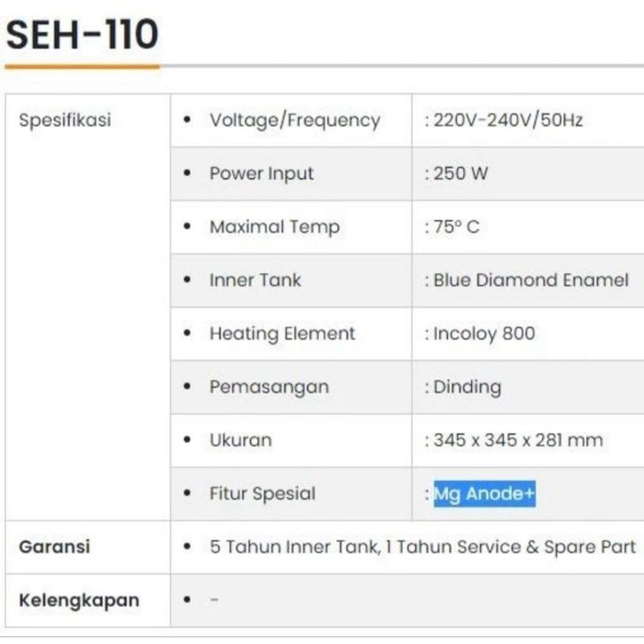Click the Fitur Spesial label

[x=262, y=494]
